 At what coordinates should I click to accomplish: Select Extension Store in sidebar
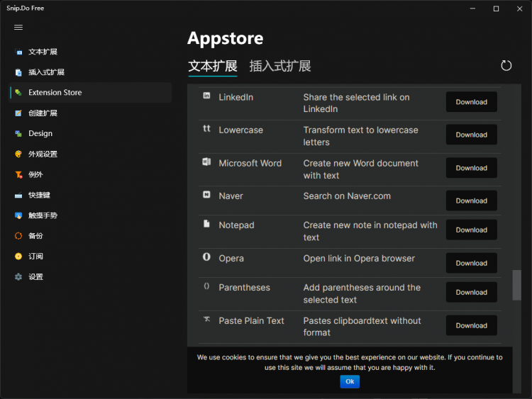[x=55, y=92]
